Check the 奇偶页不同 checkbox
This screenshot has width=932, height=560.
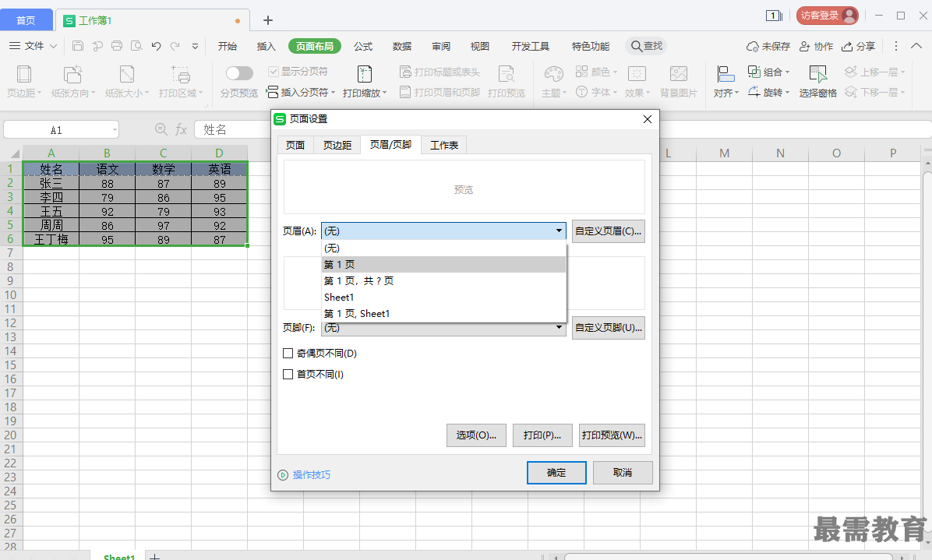288,354
